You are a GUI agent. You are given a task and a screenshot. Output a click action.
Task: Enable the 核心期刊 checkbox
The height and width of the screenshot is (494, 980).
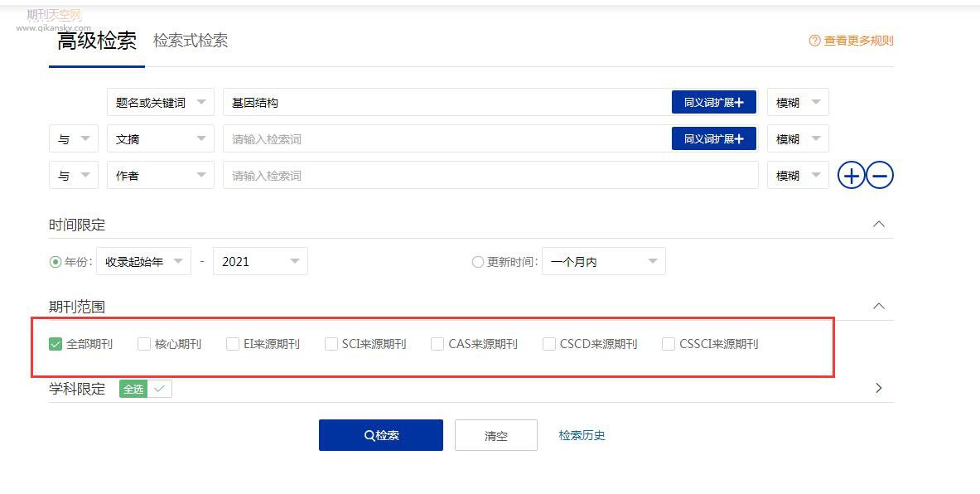click(x=144, y=344)
